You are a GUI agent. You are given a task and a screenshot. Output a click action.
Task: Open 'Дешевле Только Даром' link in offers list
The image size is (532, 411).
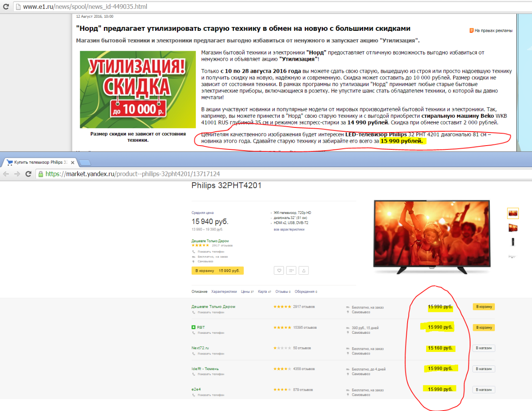[x=213, y=307]
